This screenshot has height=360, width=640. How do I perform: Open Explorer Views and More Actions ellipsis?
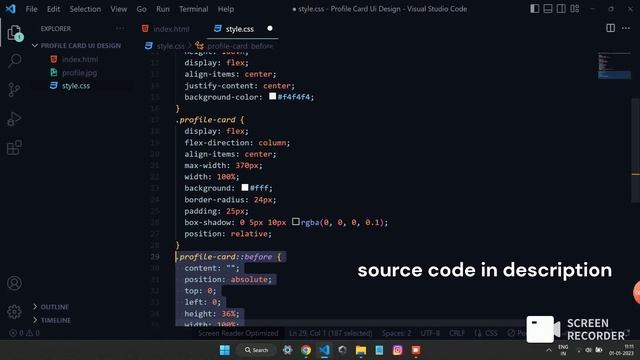120,28
